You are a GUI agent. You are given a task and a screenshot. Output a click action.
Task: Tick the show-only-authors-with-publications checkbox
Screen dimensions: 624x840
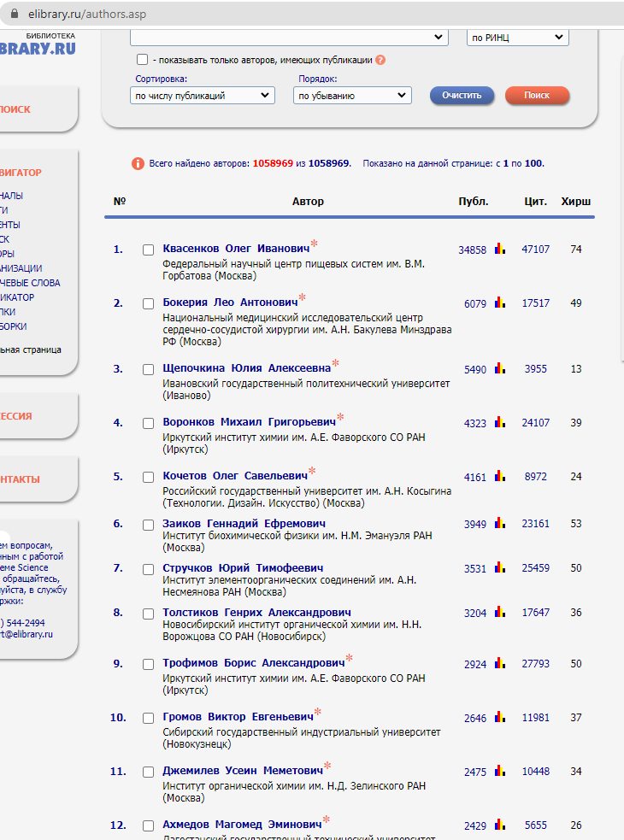[x=142, y=60]
